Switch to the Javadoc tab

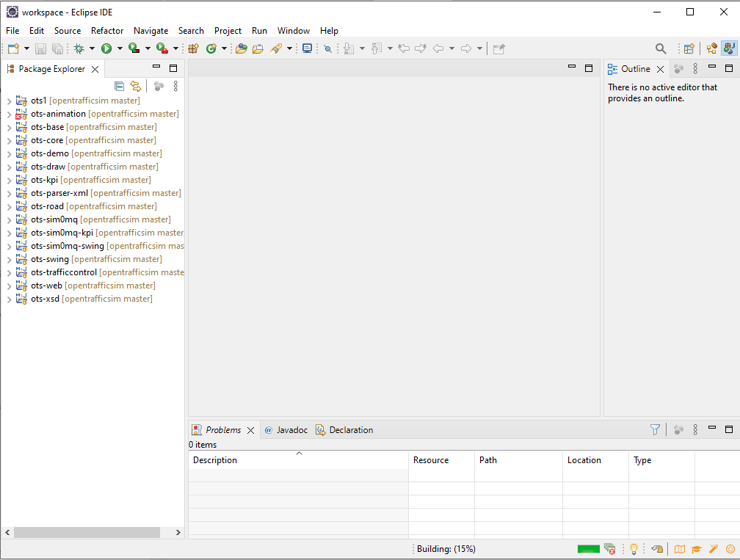click(x=286, y=430)
